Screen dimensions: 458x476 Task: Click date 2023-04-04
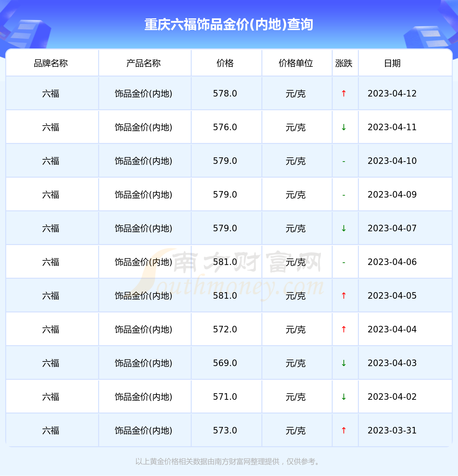[392, 329]
